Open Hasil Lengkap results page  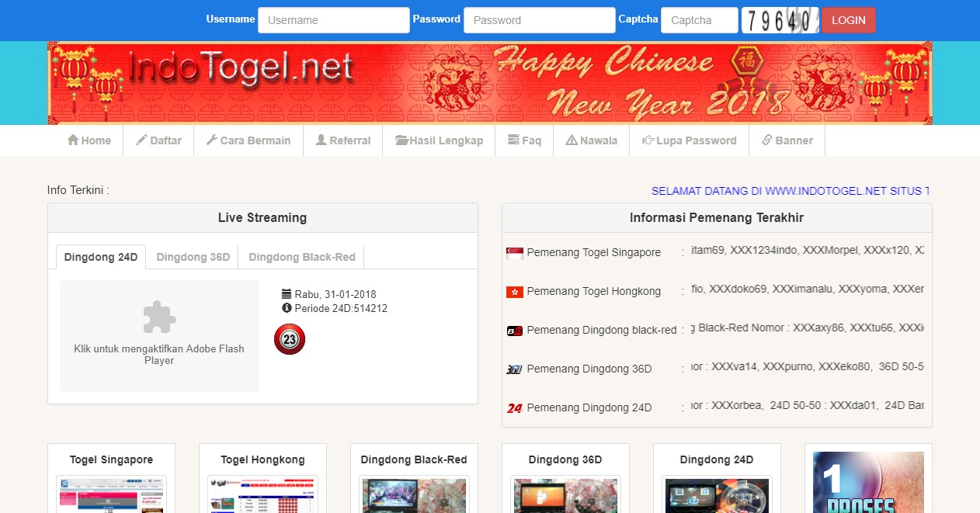click(x=440, y=140)
